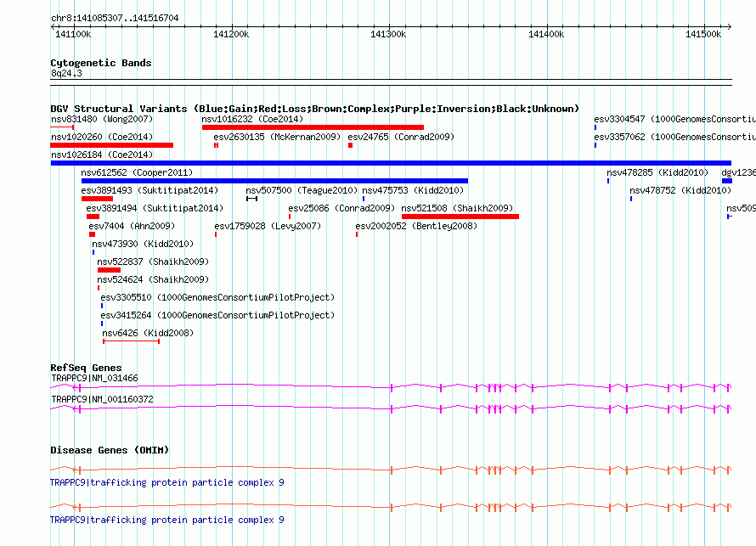The image size is (756, 546).
Task: Open the esv7404 (Ahn2009) variant label
Action: tap(132, 226)
